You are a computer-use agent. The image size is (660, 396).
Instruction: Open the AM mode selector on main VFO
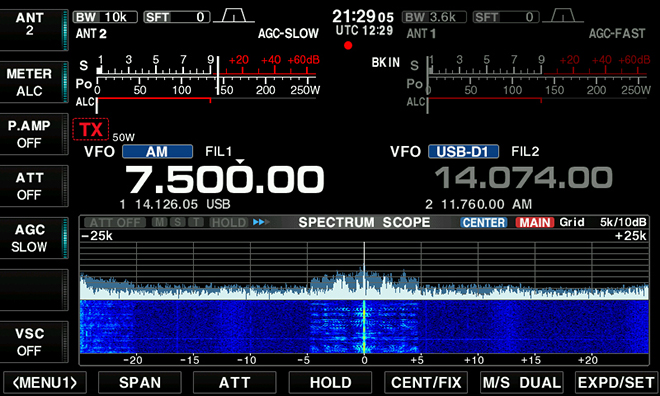[x=157, y=151]
